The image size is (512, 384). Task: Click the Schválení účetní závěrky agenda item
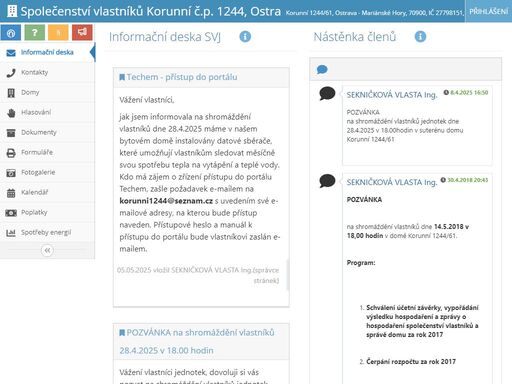click(x=422, y=321)
